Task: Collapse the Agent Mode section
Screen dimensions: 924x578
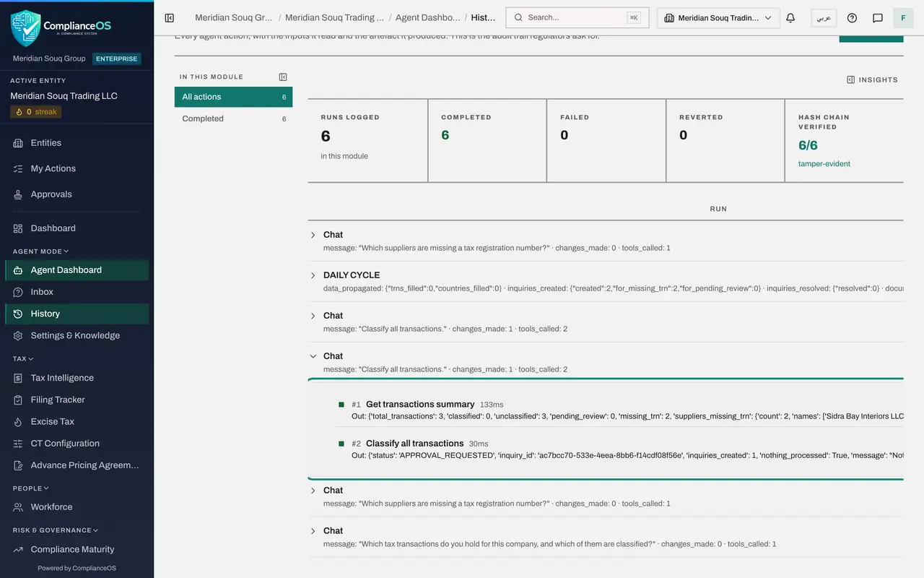Action: click(x=41, y=251)
